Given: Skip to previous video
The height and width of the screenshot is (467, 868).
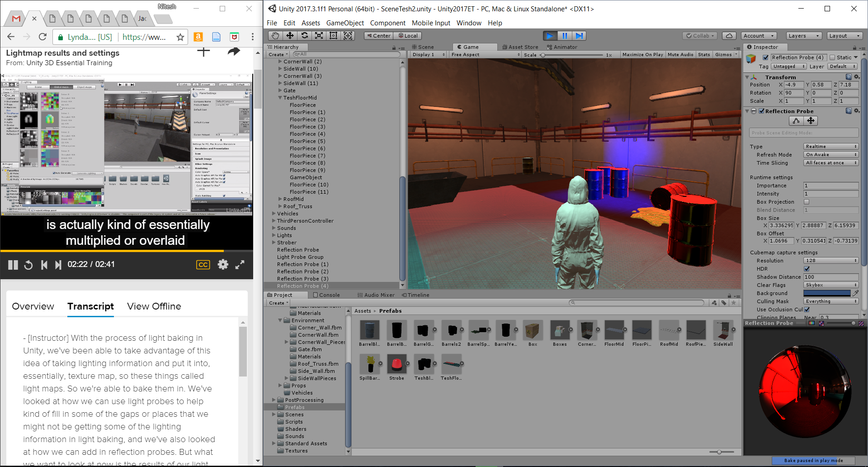Looking at the screenshot, I should tap(44, 265).
